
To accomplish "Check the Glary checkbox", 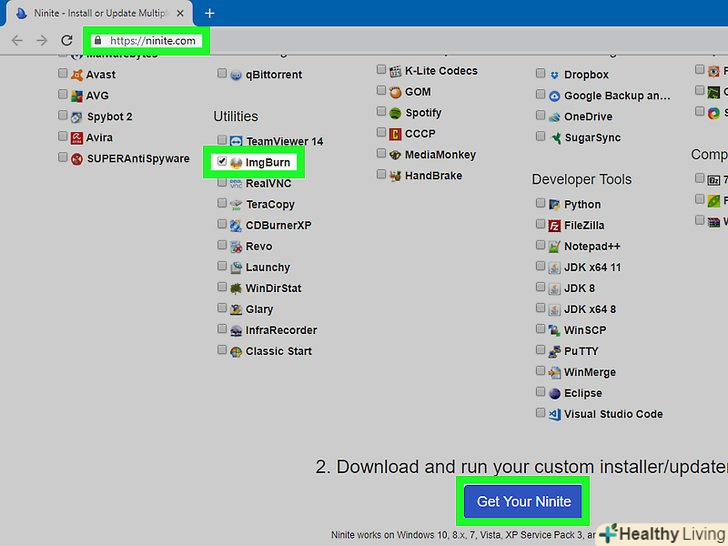I will pos(222,308).
